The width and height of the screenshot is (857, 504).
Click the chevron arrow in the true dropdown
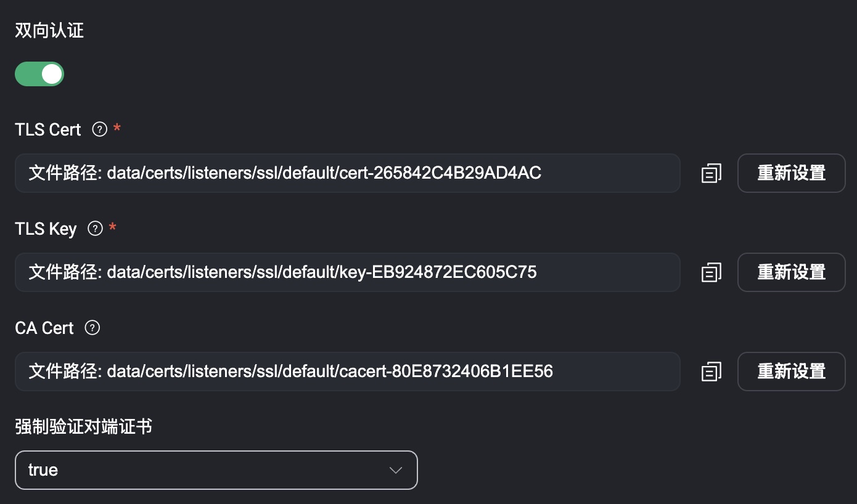click(396, 470)
